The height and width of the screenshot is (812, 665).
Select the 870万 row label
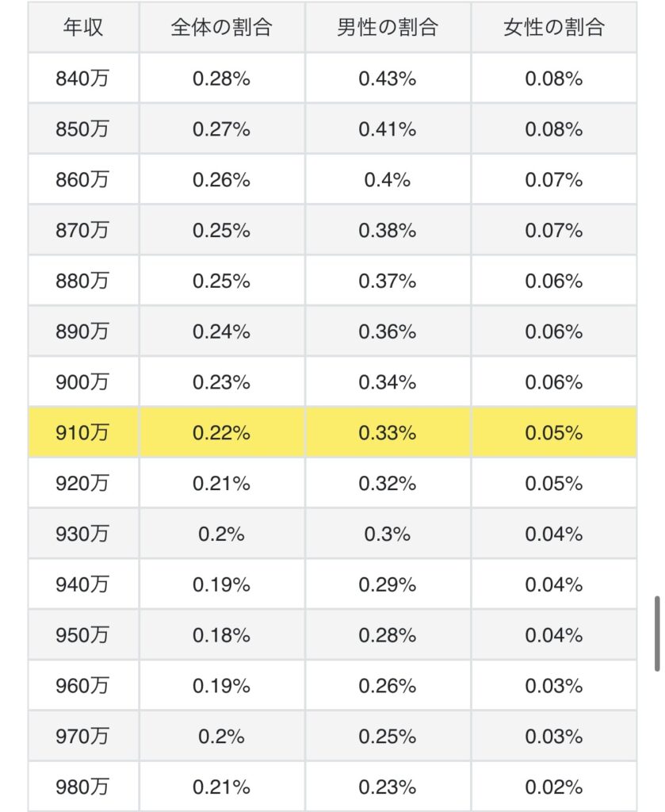pyautogui.click(x=83, y=230)
